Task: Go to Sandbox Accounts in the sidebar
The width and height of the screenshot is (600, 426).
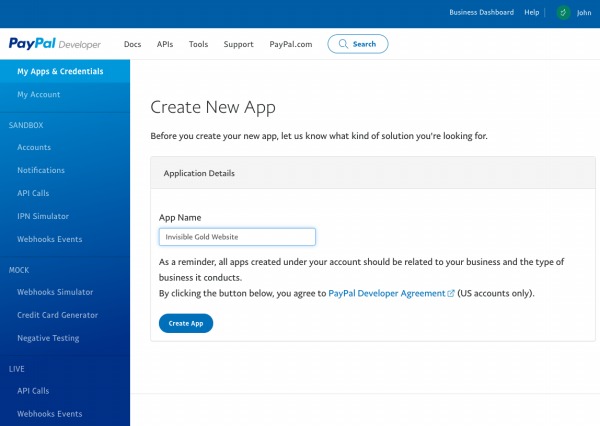Action: [34, 148]
